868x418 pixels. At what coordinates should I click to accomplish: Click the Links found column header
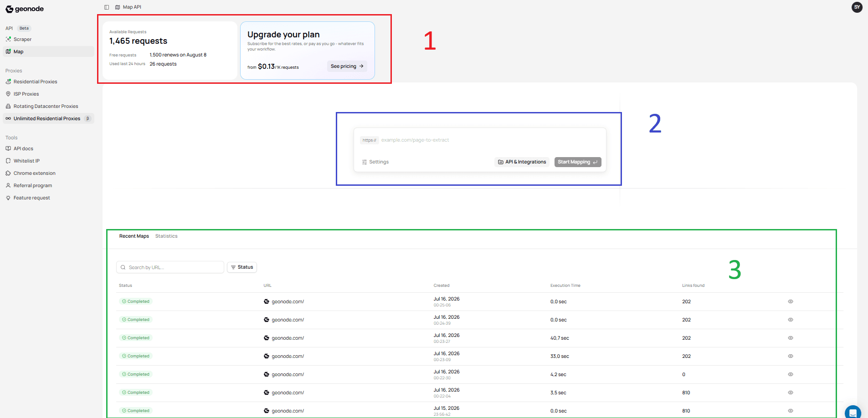click(x=693, y=285)
